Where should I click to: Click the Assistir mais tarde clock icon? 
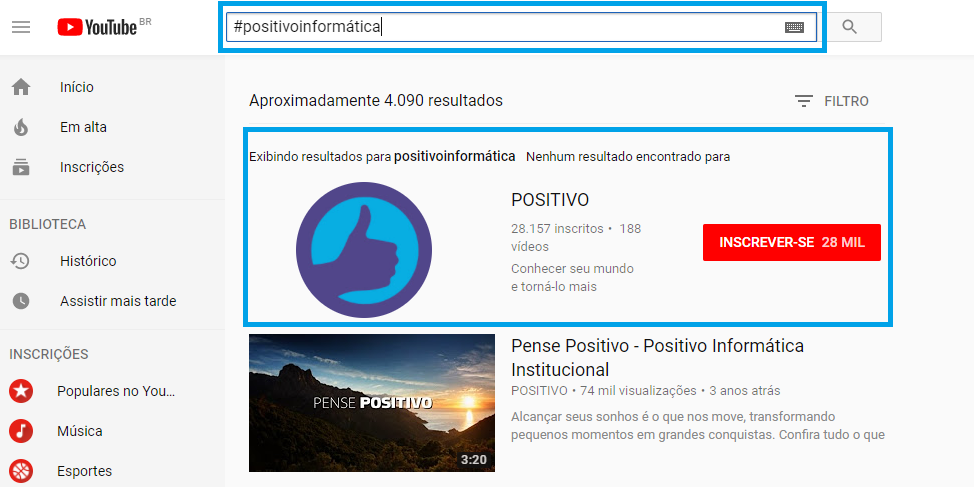(x=21, y=301)
